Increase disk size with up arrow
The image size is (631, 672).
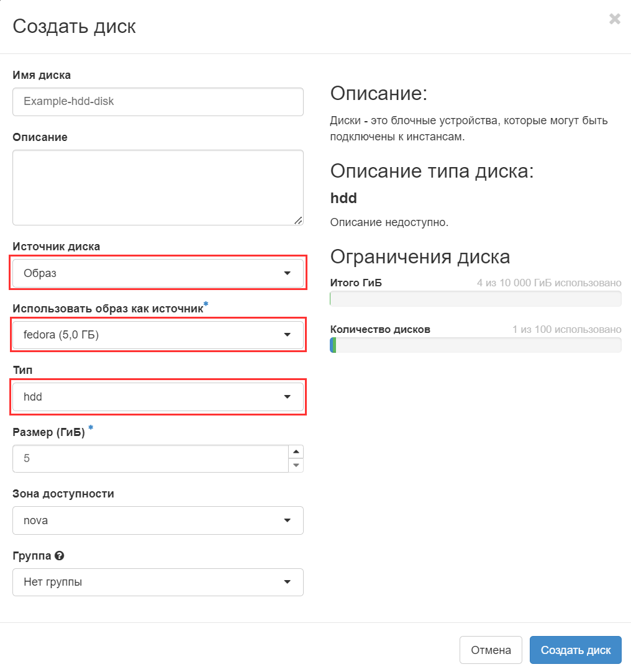click(x=296, y=452)
